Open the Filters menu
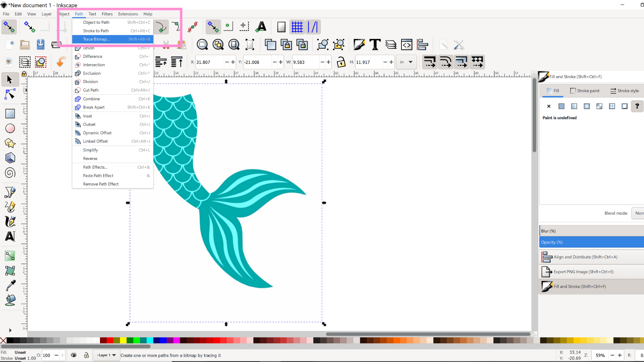The width and height of the screenshot is (644, 362). [107, 14]
